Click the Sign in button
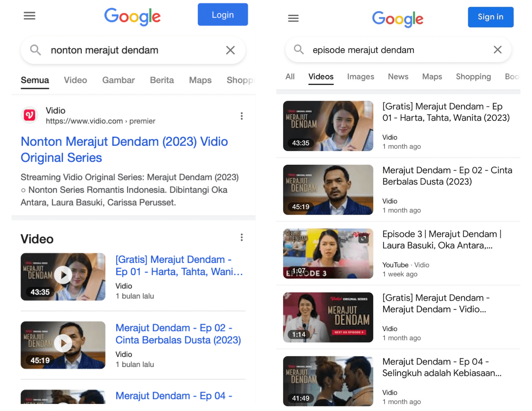 (490, 17)
